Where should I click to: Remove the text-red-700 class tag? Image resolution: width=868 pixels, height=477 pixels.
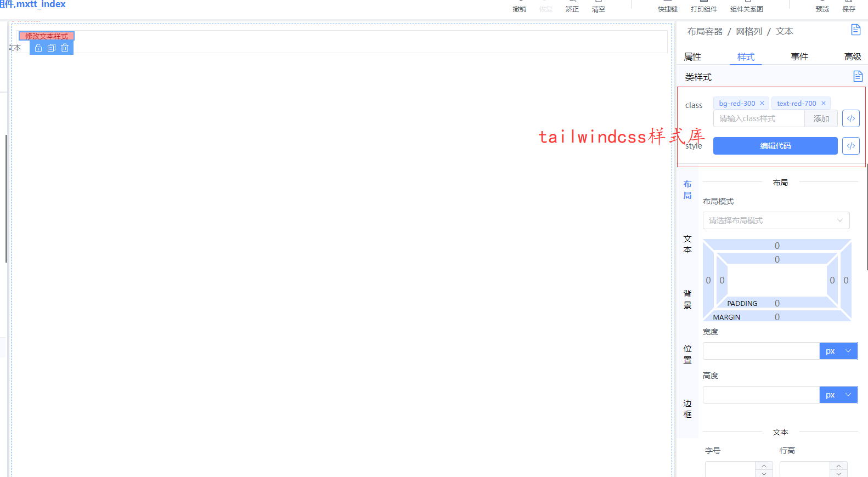coord(824,103)
